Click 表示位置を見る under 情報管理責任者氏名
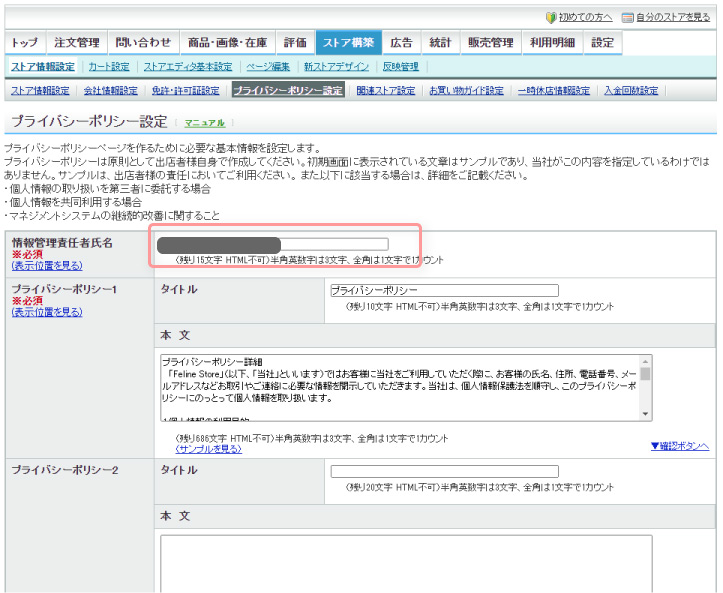The height and width of the screenshot is (593, 723). point(47,266)
